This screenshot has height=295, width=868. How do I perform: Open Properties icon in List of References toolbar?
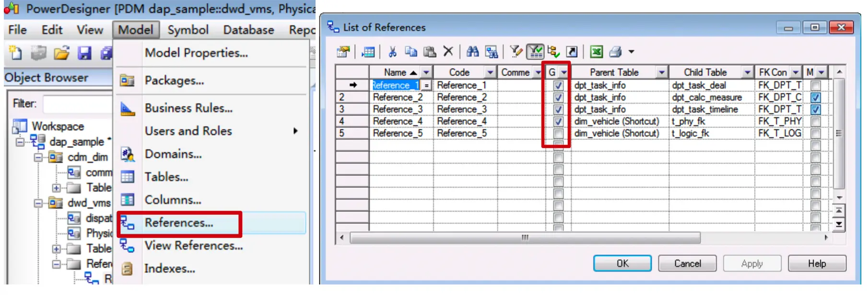click(x=343, y=52)
